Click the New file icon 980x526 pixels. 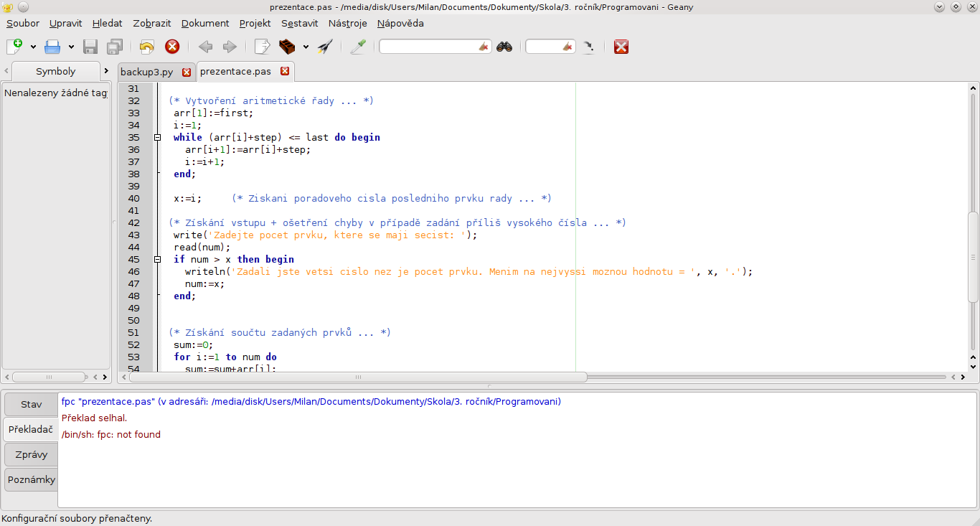(14, 47)
